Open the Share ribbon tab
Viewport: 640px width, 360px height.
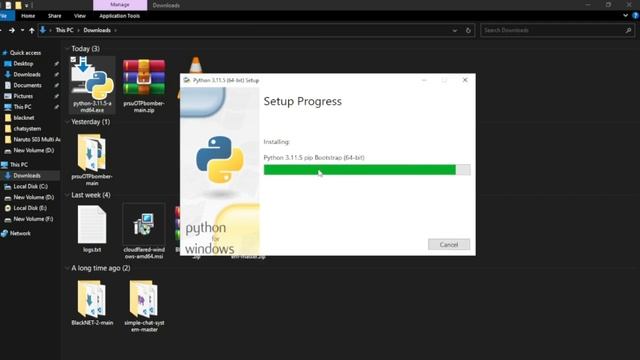[x=54, y=16]
